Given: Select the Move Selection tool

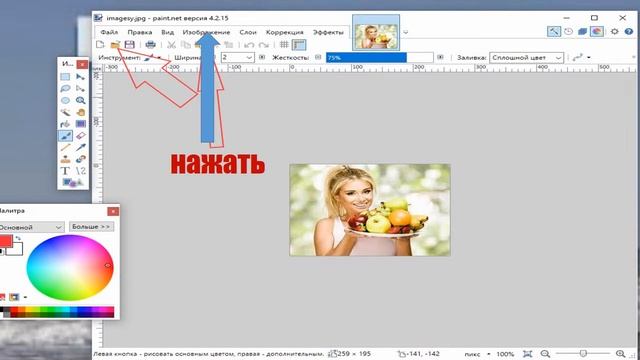Looking at the screenshot, I should [x=80, y=89].
